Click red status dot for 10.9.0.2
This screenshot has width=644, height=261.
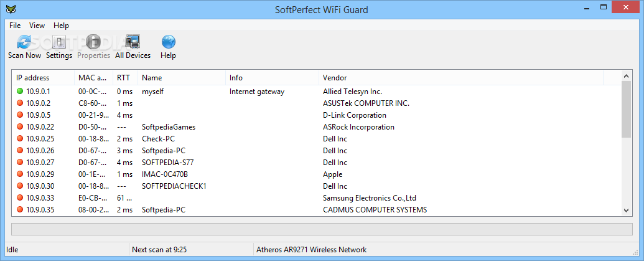click(19, 103)
